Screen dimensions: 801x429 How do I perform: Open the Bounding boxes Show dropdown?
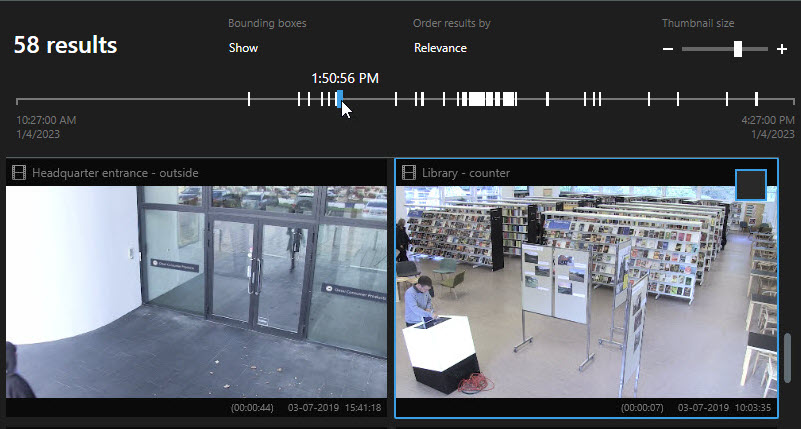(243, 47)
